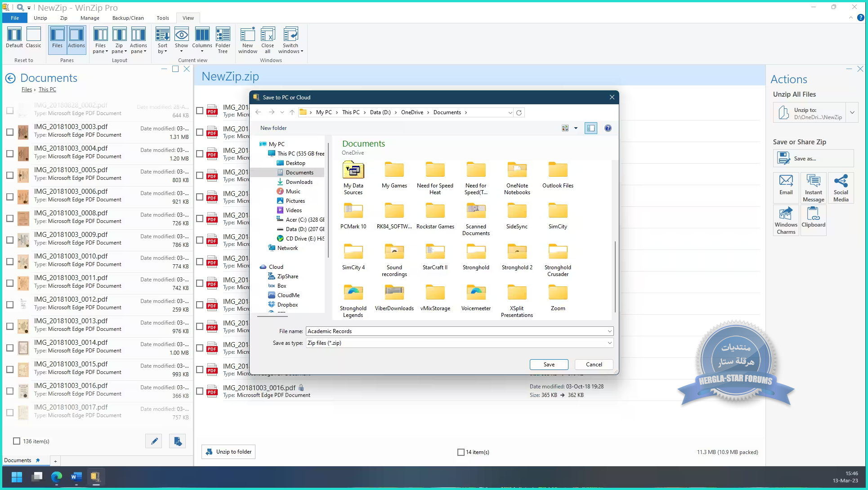
Task: Open help in Save dialog
Action: click(608, 128)
